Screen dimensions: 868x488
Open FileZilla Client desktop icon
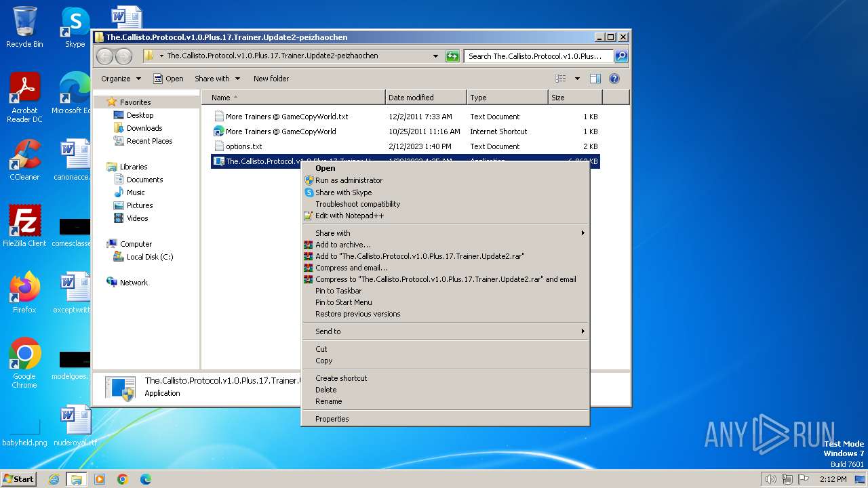click(24, 226)
